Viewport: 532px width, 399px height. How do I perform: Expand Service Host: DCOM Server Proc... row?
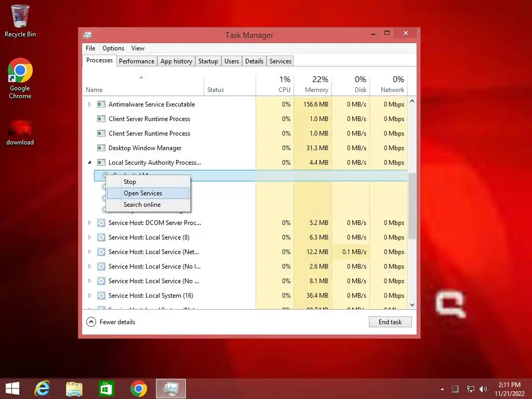coord(89,223)
